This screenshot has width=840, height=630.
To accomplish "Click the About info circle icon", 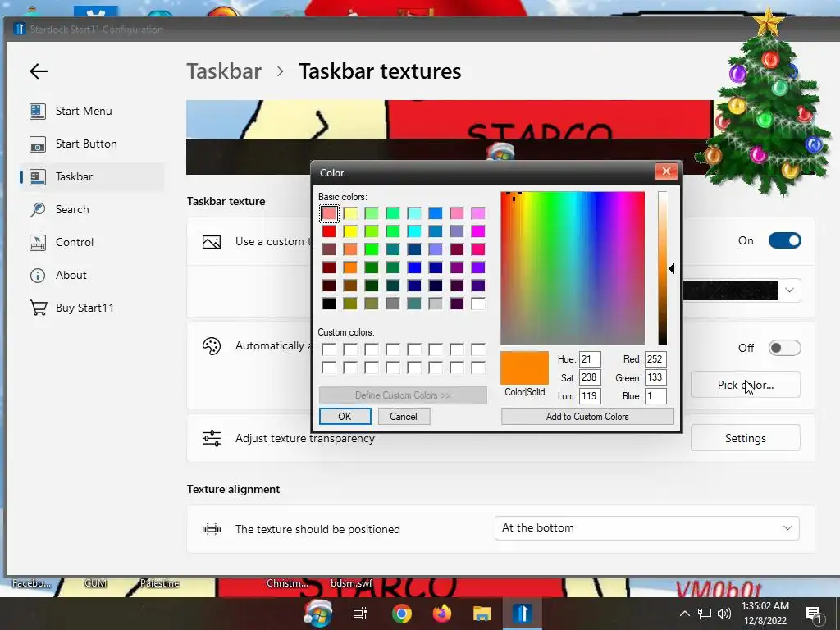I will click(x=38, y=276).
